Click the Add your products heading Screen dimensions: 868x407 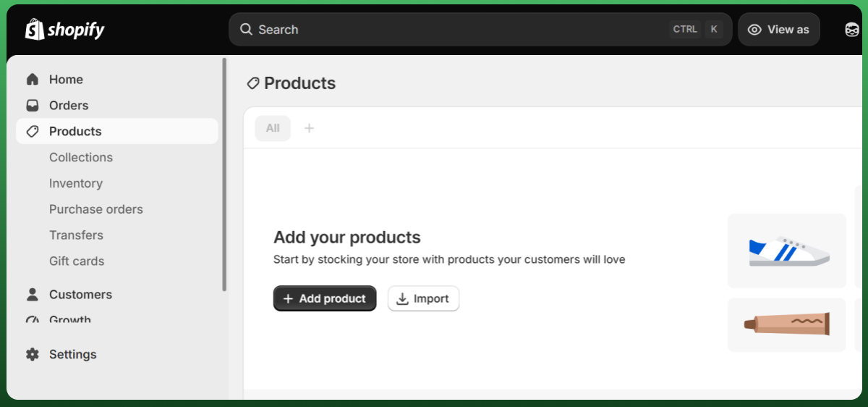coord(347,237)
